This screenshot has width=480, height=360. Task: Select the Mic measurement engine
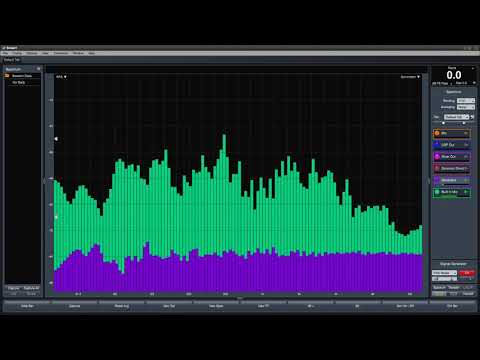[x=452, y=133]
